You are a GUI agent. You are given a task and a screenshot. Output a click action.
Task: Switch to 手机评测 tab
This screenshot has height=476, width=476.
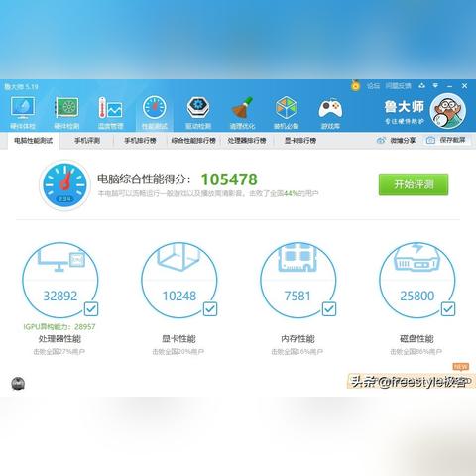coord(87,141)
